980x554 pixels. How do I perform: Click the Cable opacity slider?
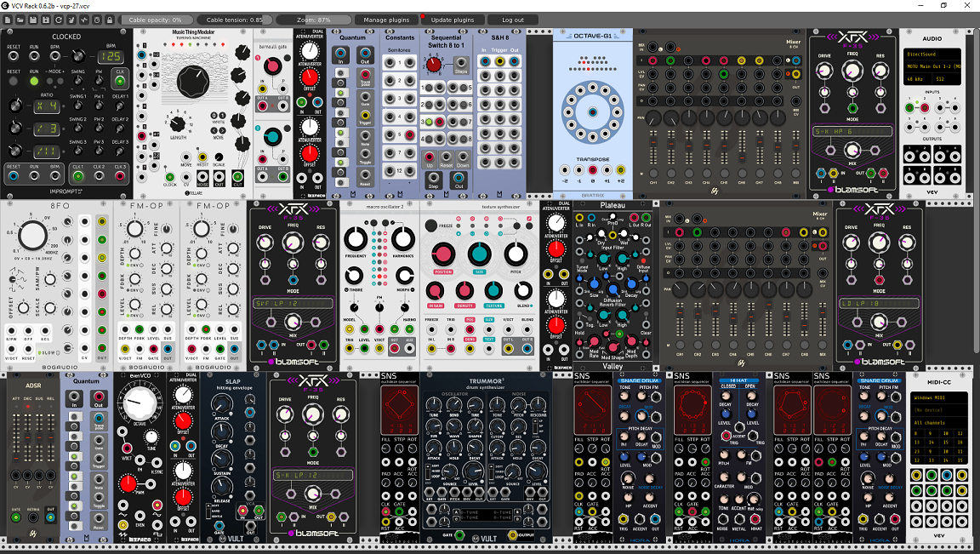[156, 20]
